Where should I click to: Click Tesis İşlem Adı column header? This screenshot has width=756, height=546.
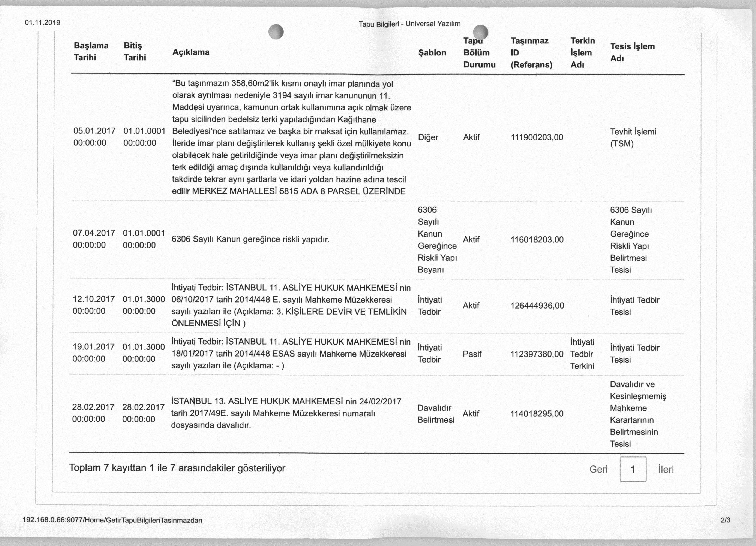(x=632, y=52)
